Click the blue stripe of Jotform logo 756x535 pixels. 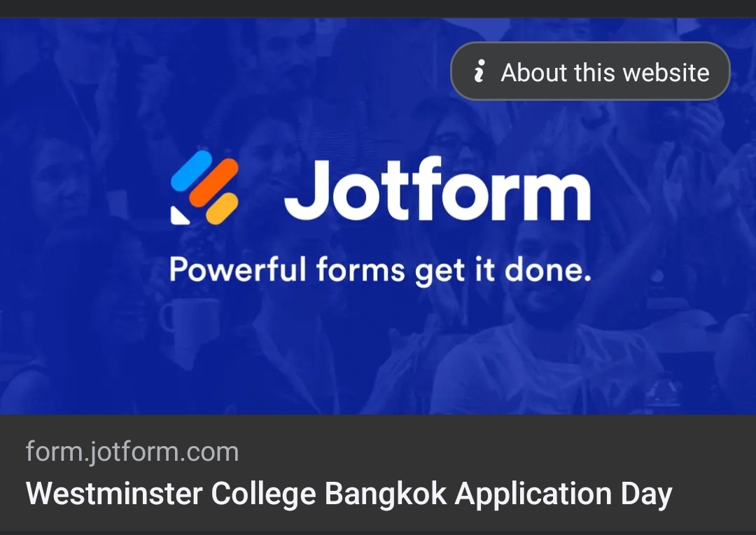[192, 170]
